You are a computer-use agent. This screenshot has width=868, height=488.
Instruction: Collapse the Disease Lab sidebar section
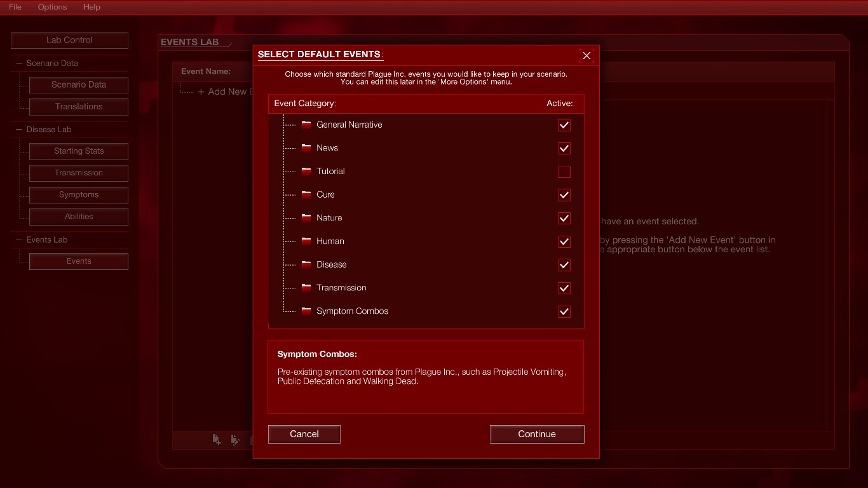tap(19, 130)
